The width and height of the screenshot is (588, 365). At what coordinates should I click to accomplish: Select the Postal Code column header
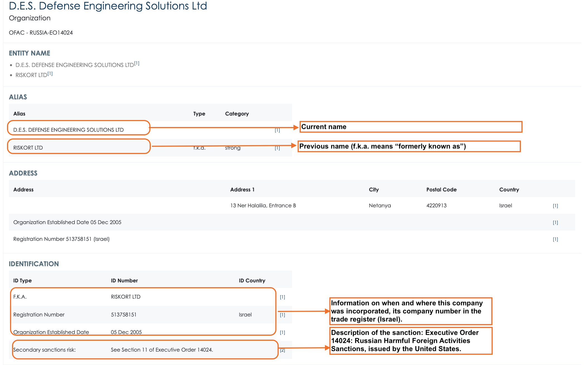click(x=441, y=189)
